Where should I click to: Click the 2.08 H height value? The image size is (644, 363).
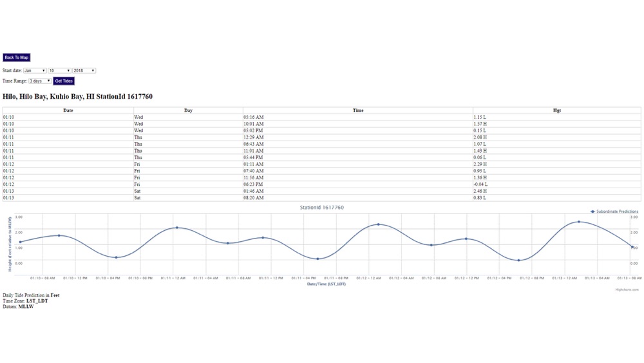click(480, 137)
